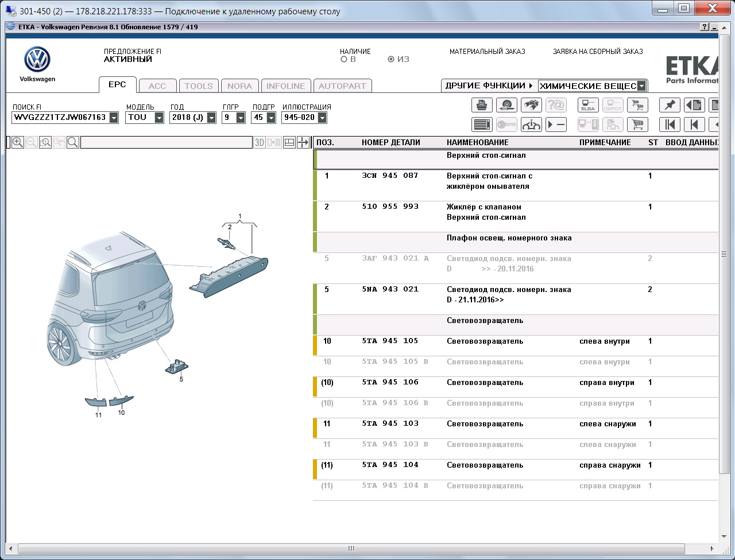735x560 pixels.
Task: Click the НОМЕР ДЕТАЛИ column header
Action: pos(391,142)
